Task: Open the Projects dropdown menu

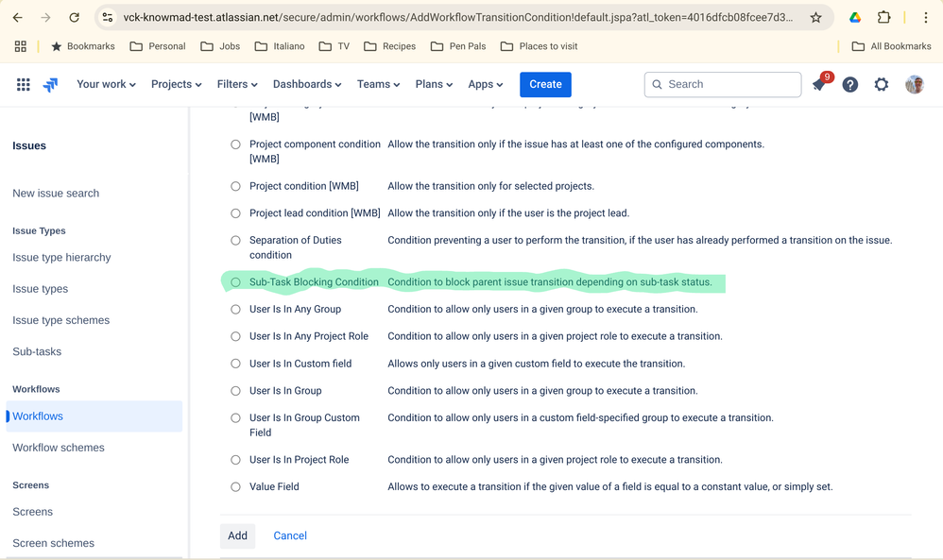Action: tap(176, 84)
